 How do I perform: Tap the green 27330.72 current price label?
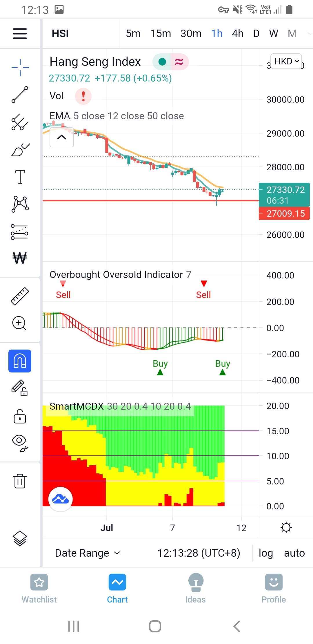pyautogui.click(x=284, y=195)
